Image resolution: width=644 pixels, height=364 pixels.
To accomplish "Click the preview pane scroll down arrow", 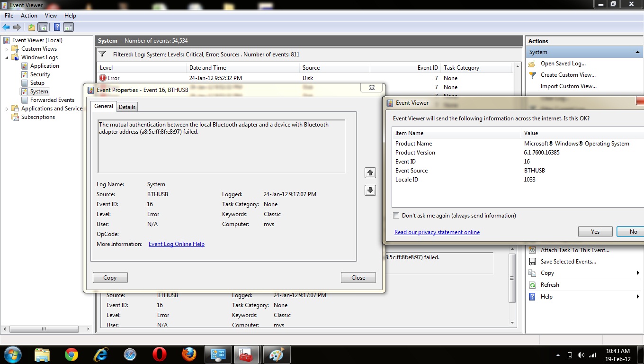I will (512, 323).
